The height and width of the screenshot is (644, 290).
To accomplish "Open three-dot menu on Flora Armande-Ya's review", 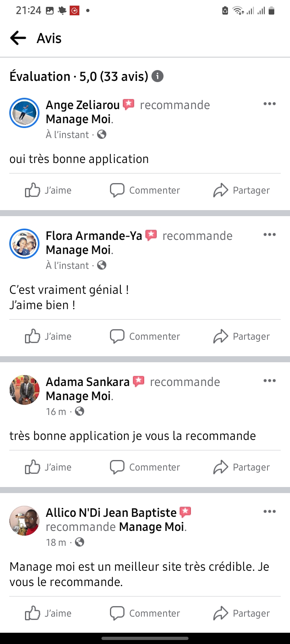I will (x=269, y=235).
